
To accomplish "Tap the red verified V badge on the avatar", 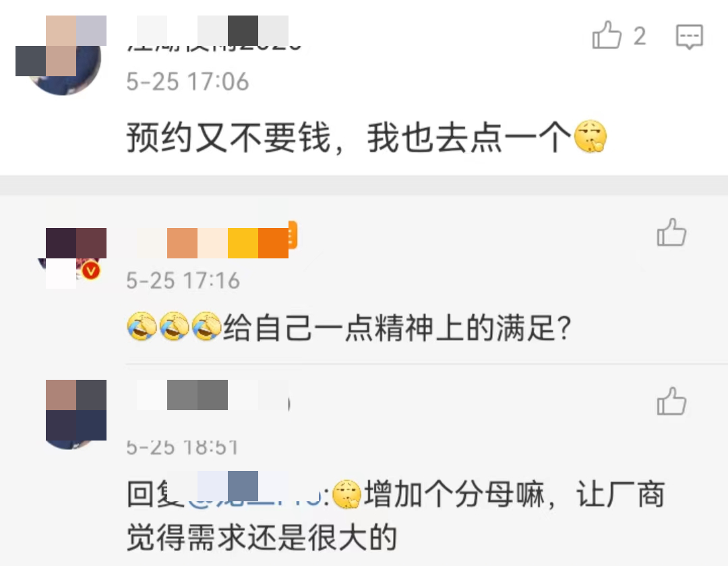I will (x=91, y=270).
